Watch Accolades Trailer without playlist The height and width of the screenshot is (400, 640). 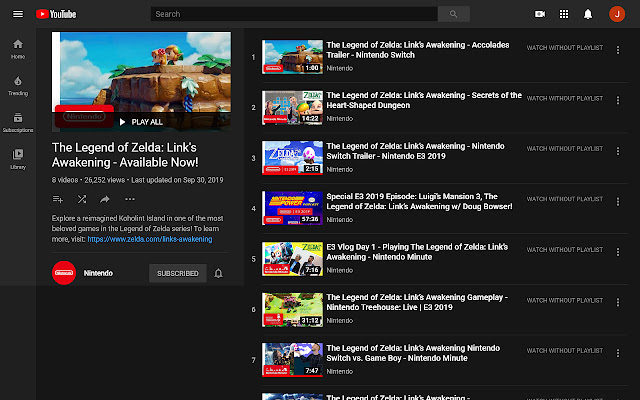tap(564, 48)
